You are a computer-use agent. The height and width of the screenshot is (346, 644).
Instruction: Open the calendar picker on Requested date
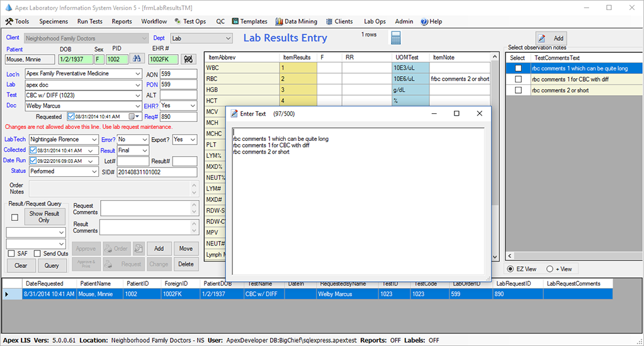(x=133, y=116)
